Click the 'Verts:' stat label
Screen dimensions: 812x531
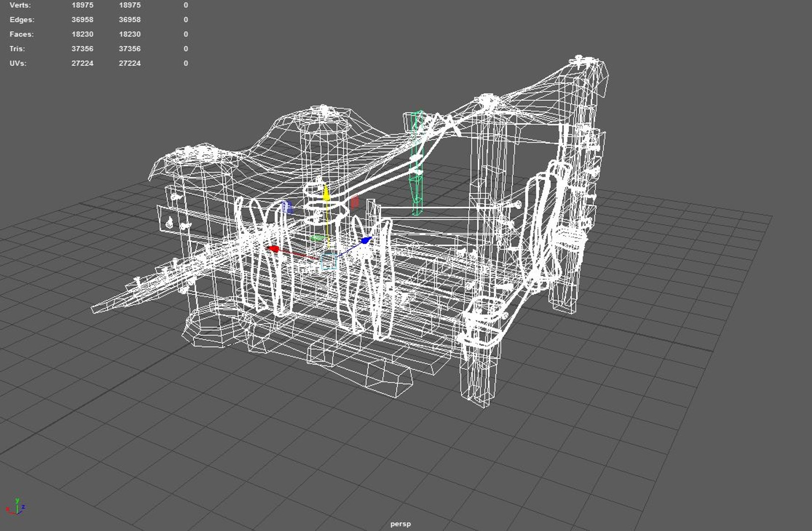tap(20, 5)
